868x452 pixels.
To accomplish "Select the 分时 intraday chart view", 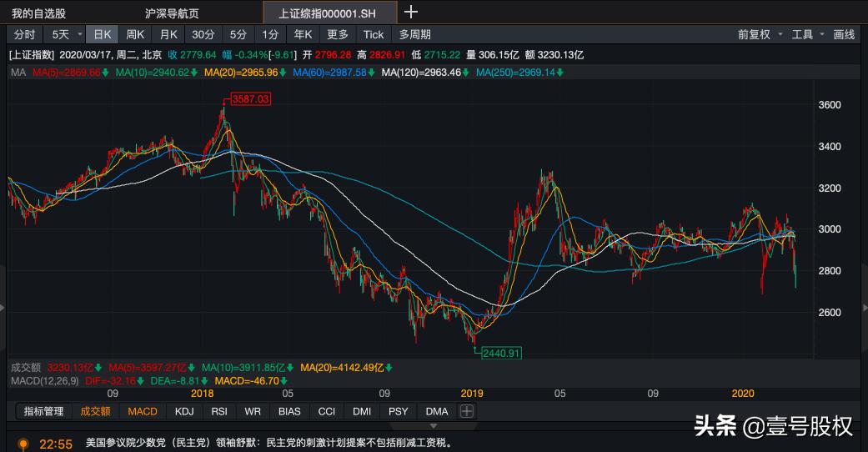I will 24,34.
